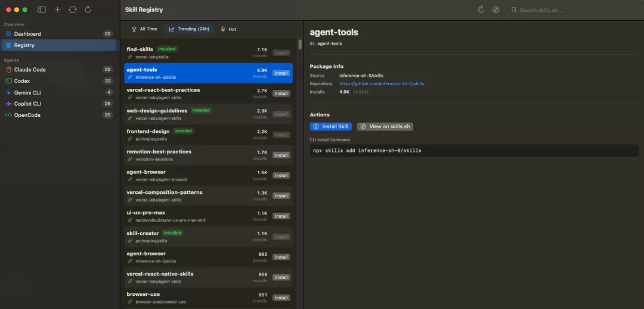The width and height of the screenshot is (644, 309).
Task: Click the agent-tools title heading
Action: point(334,32)
